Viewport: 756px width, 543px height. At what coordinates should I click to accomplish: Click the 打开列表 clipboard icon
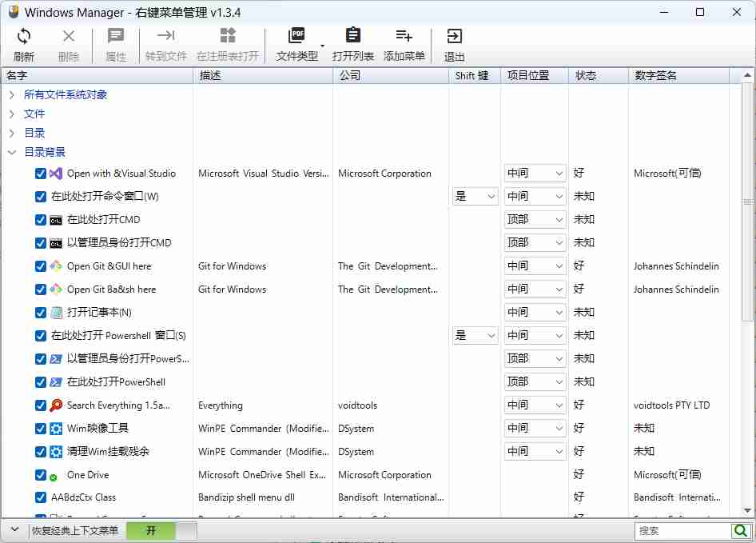pyautogui.click(x=353, y=36)
